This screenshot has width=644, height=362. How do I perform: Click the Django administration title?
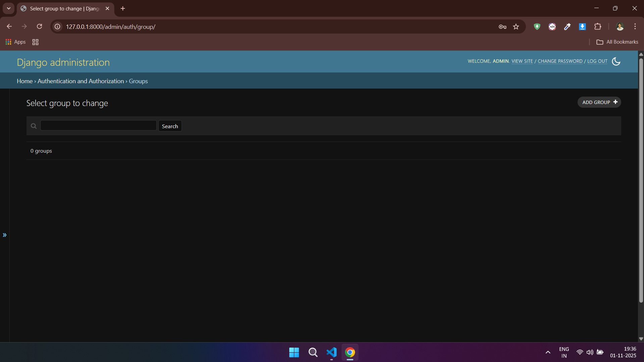pyautogui.click(x=63, y=62)
